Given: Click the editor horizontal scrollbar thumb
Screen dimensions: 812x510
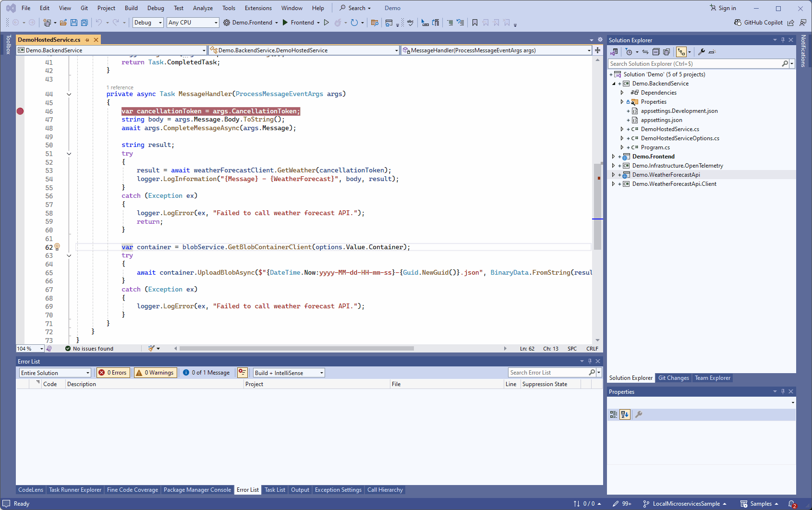Looking at the screenshot, I should coord(296,349).
